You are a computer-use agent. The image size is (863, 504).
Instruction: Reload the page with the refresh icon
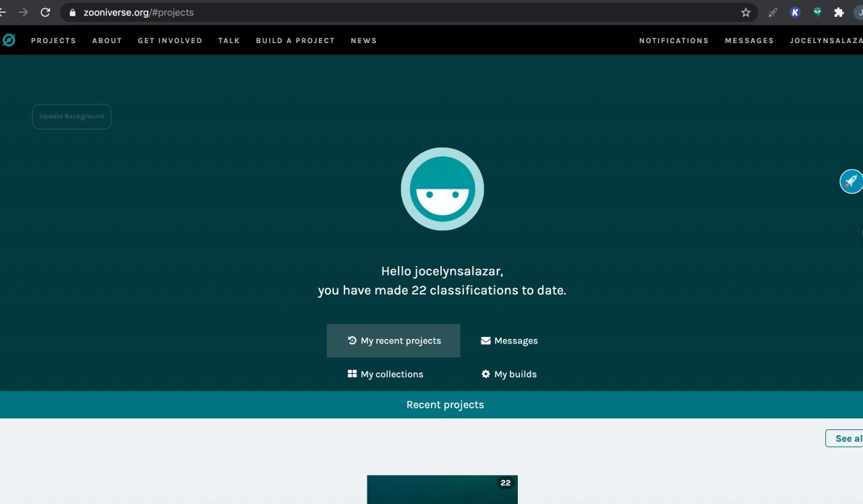[x=46, y=12]
